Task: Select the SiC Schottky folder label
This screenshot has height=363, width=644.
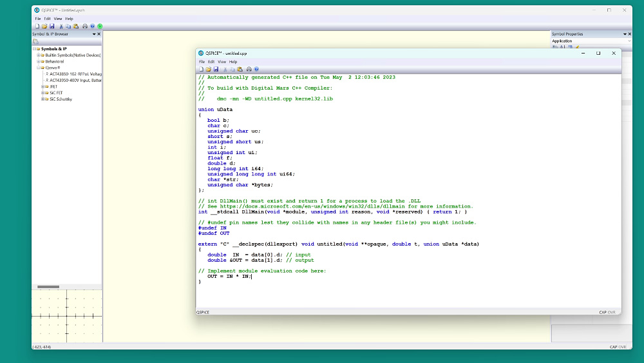Action: pos(61,99)
